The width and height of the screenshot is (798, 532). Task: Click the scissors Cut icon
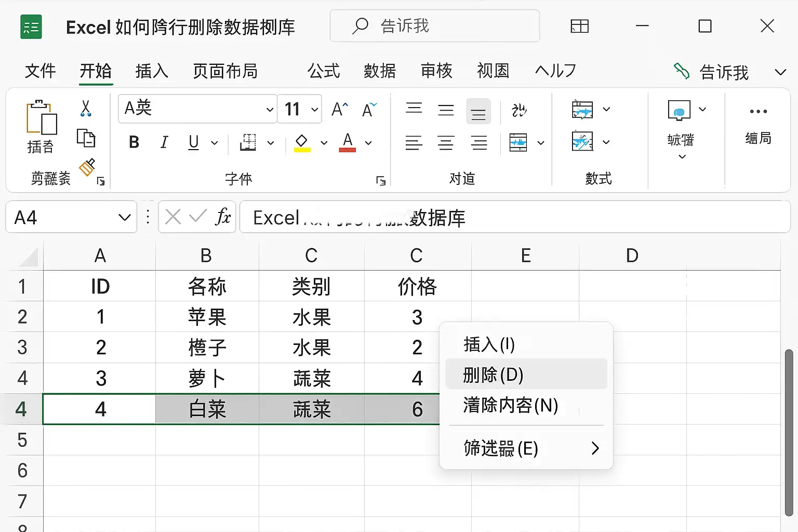tap(86, 109)
